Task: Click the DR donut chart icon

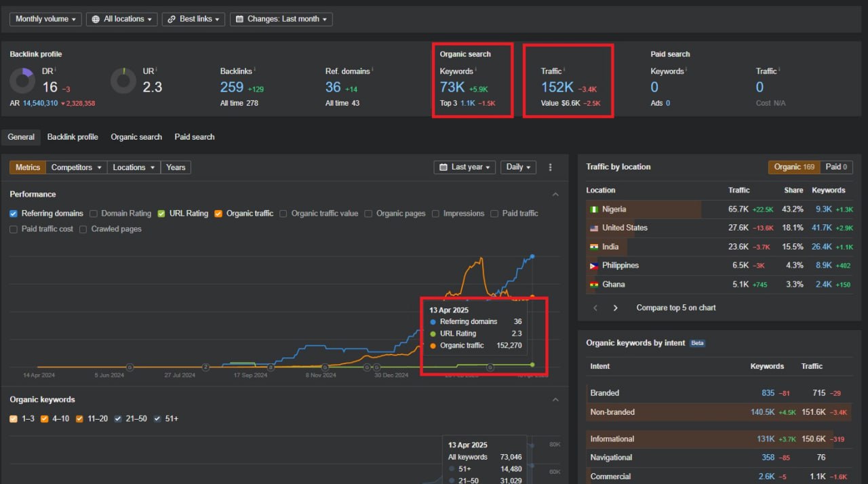Action: (x=22, y=81)
